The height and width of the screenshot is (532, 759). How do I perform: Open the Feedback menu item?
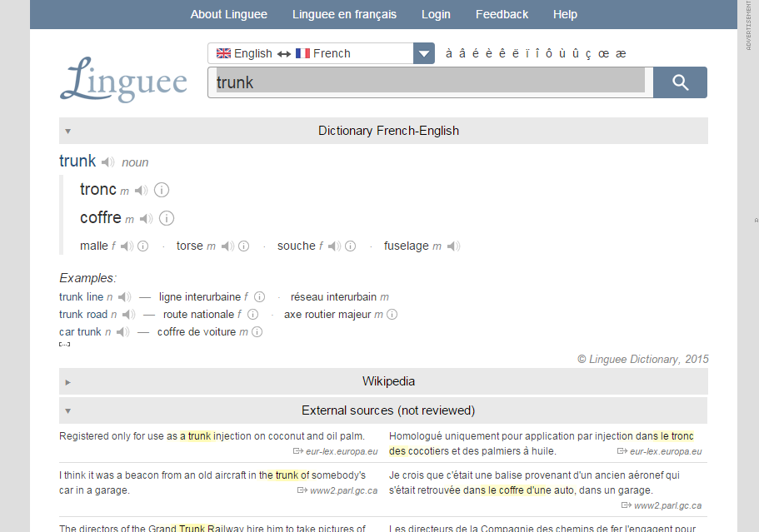point(502,14)
